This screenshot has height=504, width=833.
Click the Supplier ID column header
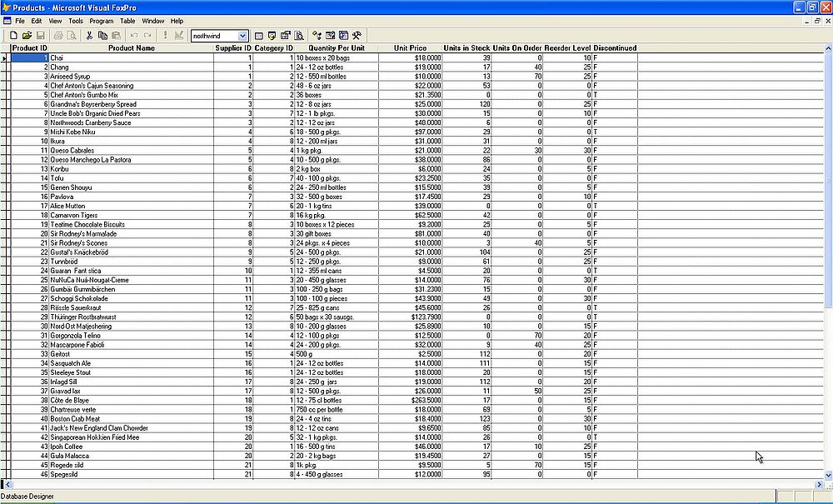(233, 47)
